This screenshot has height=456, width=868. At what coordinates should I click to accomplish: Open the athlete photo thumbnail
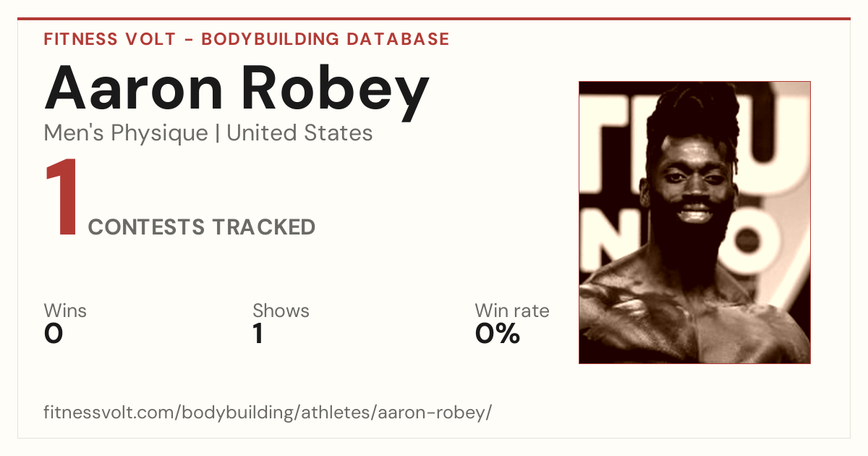694,222
